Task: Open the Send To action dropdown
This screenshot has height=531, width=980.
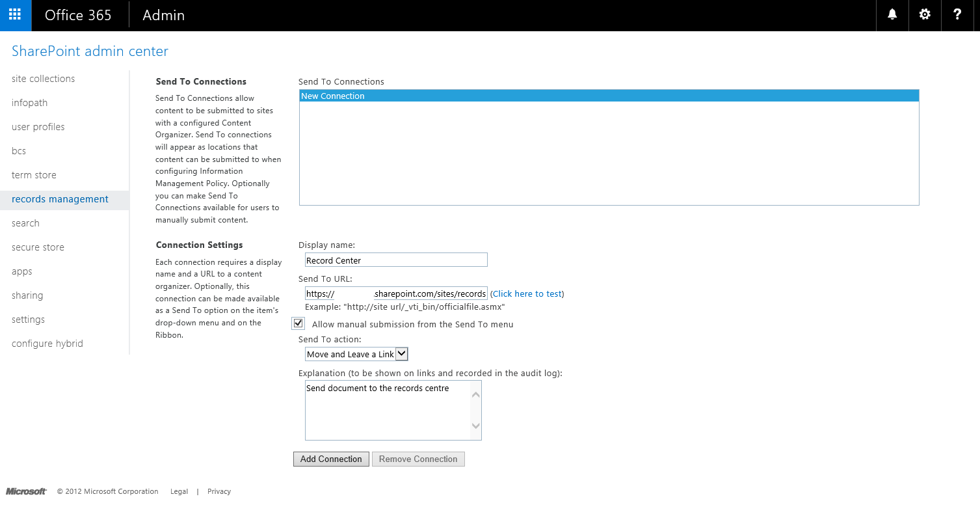Action: [x=356, y=354]
